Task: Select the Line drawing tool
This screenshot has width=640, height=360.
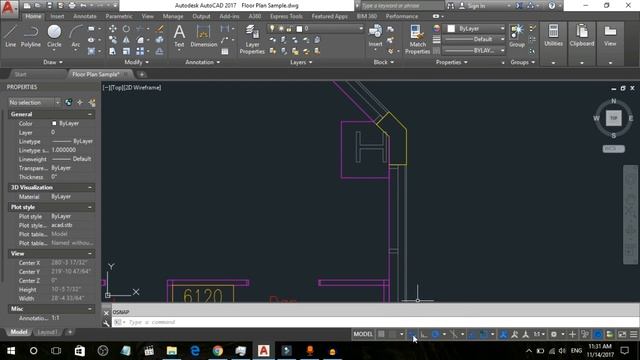Action: (11, 36)
